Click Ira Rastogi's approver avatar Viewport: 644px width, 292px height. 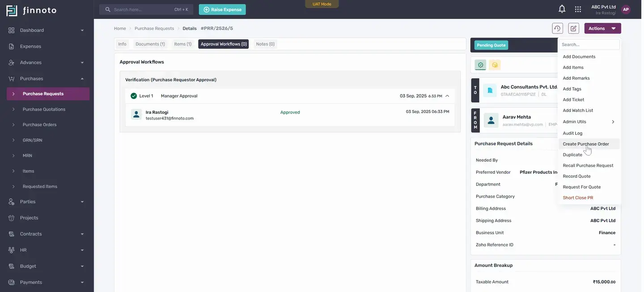[136, 114]
